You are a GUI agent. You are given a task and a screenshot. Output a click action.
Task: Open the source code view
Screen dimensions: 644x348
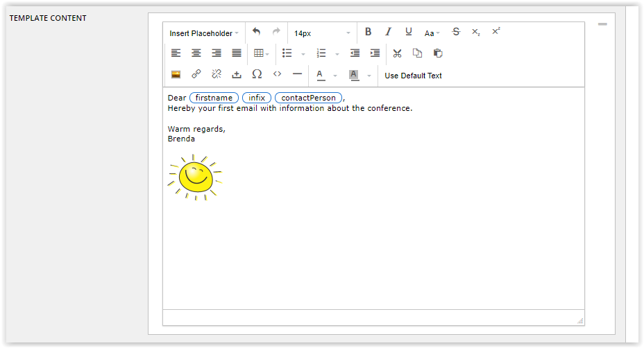tap(277, 74)
